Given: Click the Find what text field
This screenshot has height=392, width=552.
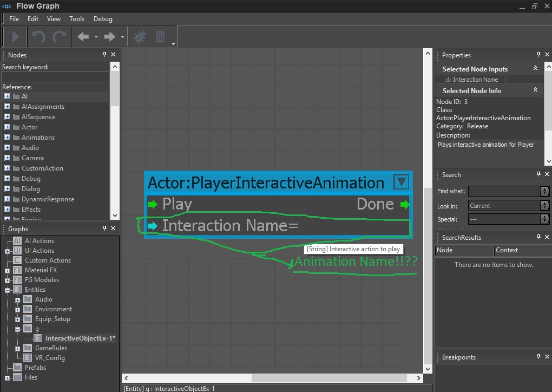Looking at the screenshot, I should pos(504,191).
